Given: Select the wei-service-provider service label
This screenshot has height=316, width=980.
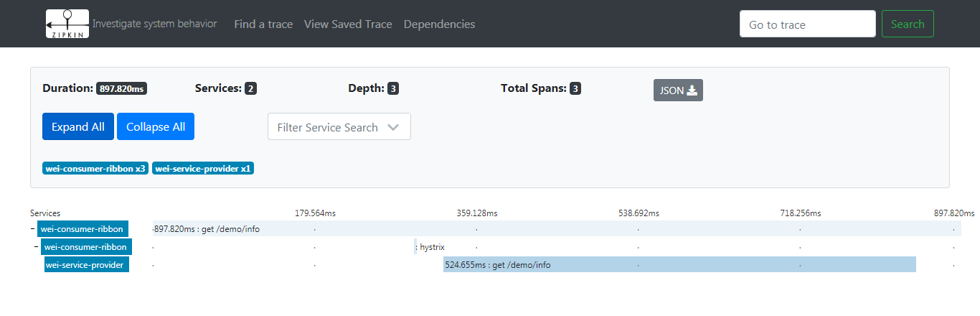Looking at the screenshot, I should coord(87,265).
